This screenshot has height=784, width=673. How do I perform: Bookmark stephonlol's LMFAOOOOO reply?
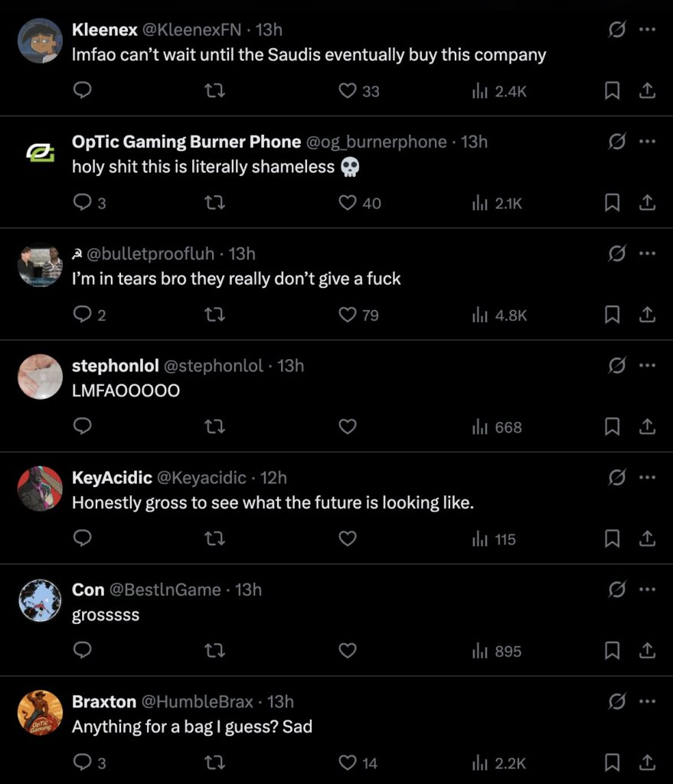click(x=611, y=426)
